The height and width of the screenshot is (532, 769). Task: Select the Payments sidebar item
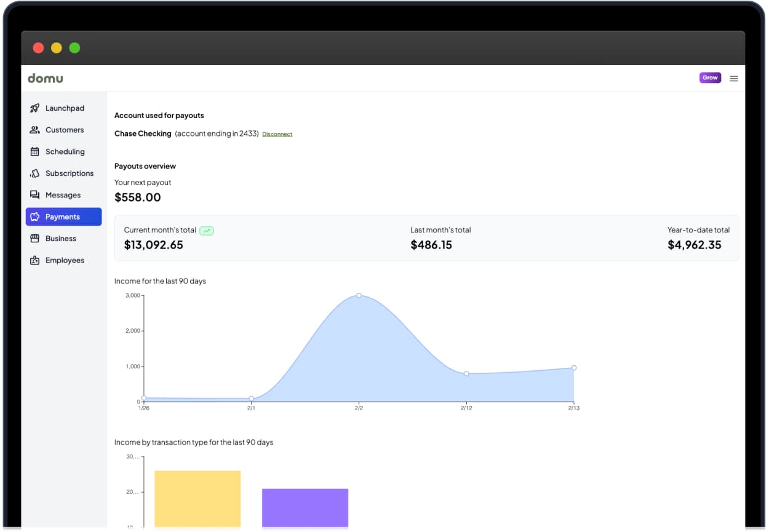(64, 217)
